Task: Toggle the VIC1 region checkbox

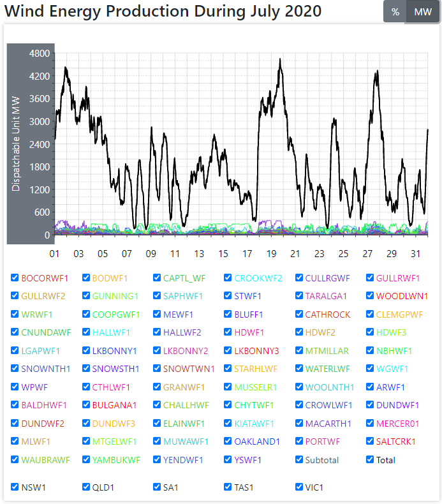Action: [300, 487]
